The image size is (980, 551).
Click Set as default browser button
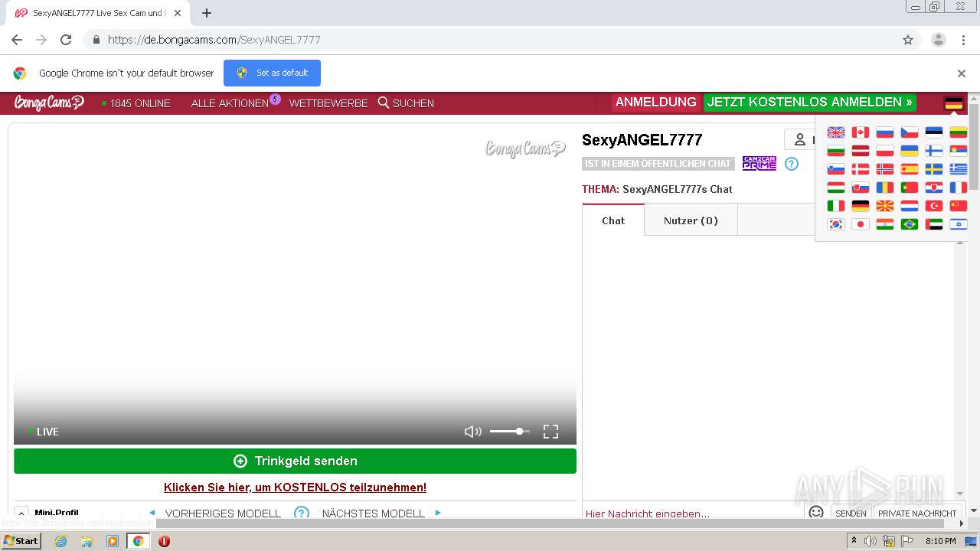(x=272, y=73)
